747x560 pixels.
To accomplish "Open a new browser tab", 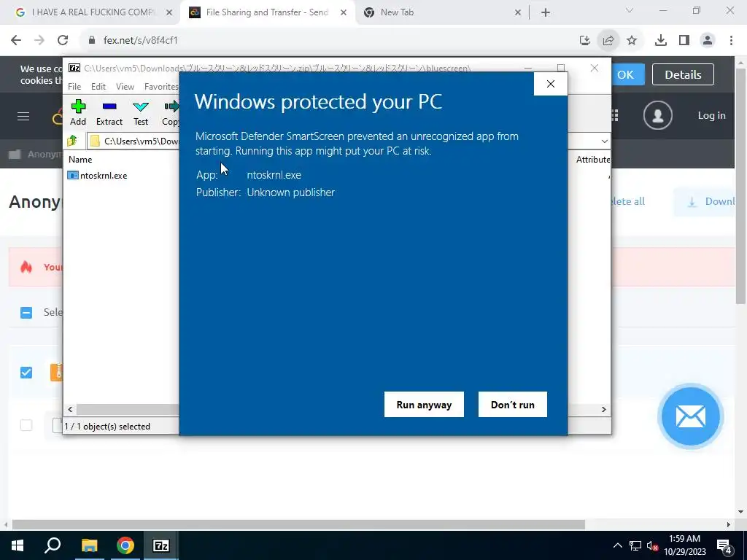I will [546, 13].
